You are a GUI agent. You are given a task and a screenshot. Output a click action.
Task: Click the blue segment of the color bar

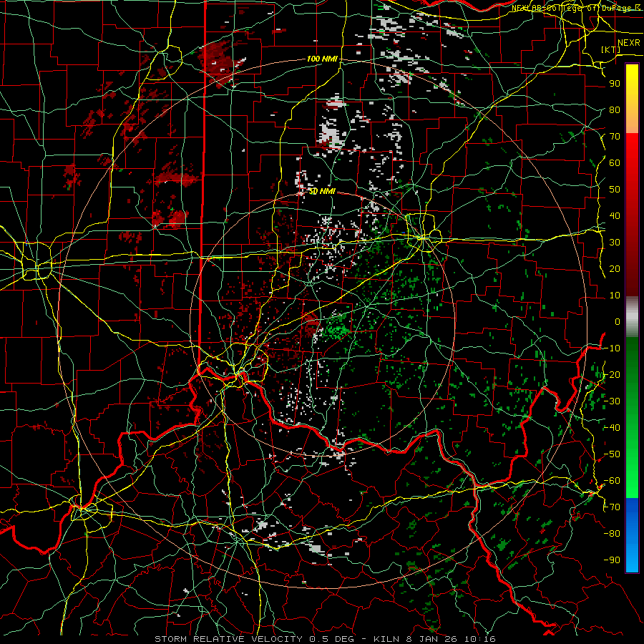[632, 535]
